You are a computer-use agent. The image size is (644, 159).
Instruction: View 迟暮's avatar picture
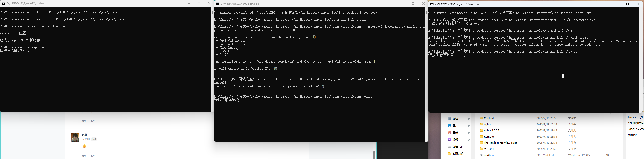pos(75,138)
